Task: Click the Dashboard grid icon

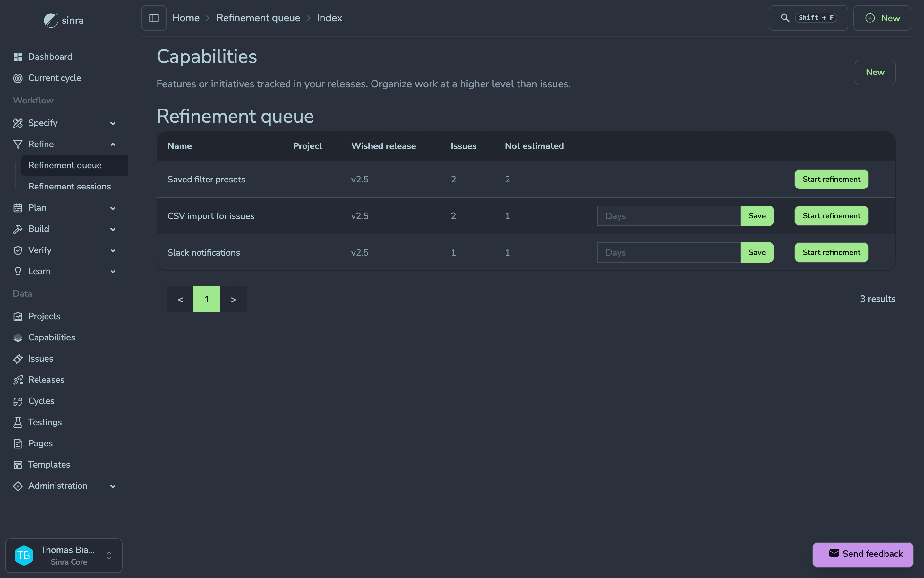Action: point(18,57)
